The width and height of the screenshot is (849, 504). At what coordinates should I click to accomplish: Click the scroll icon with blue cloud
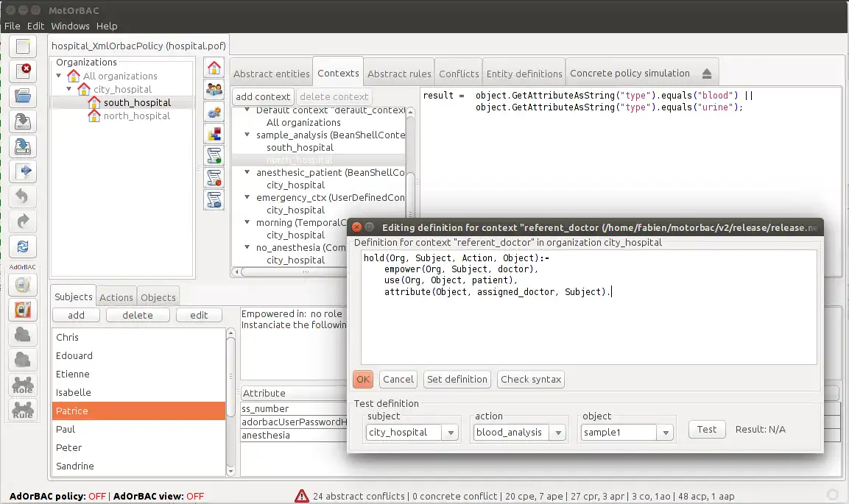point(214,200)
